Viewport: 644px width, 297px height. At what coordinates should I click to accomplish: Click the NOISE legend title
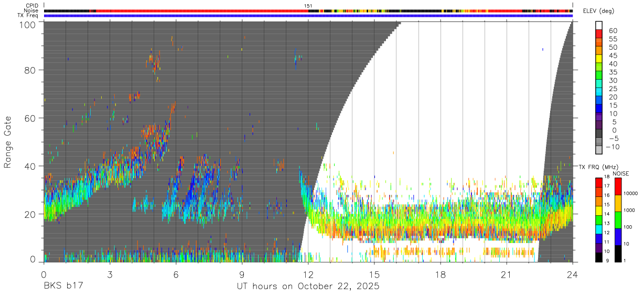pos(620,173)
